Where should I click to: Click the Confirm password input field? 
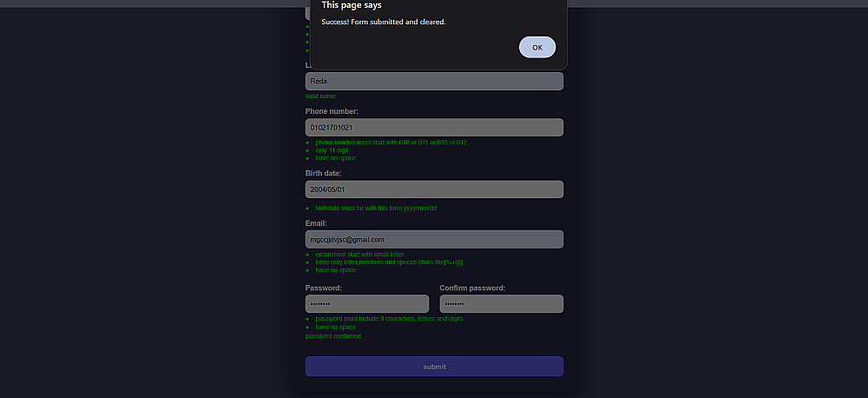(x=501, y=303)
